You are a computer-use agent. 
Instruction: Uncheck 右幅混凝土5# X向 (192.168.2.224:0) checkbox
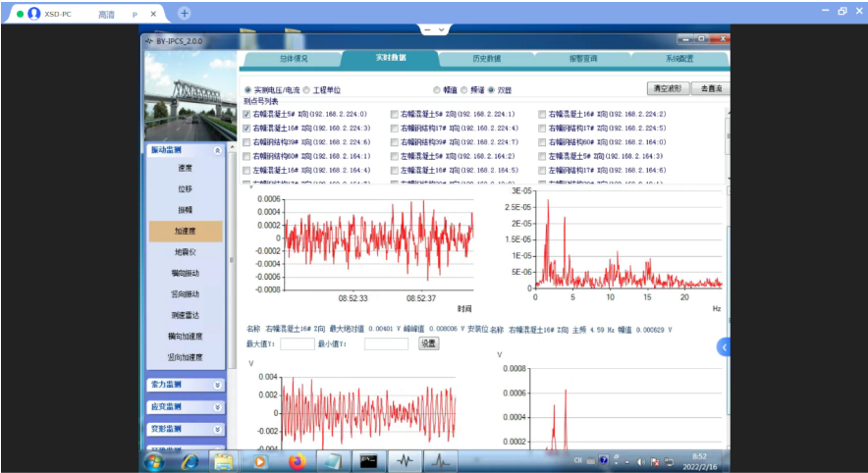point(247,115)
